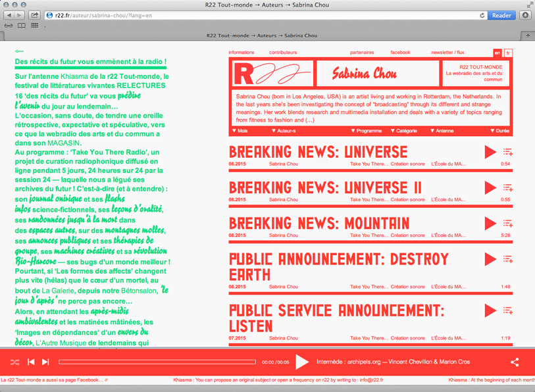Screen dimensions: 535x392
Task: Expand the Antenne filter
Action: [x=442, y=131]
